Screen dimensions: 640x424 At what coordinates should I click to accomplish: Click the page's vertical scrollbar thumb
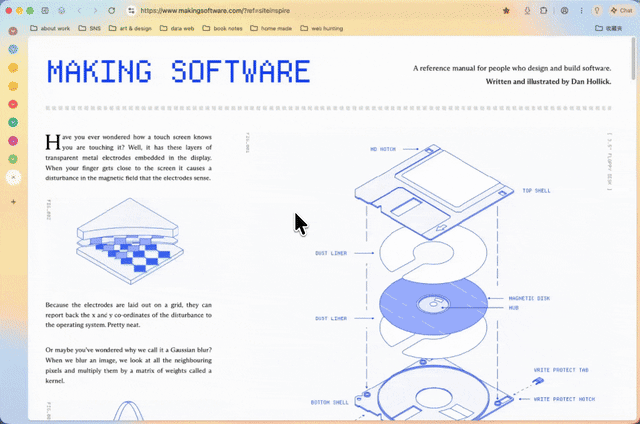point(633,58)
